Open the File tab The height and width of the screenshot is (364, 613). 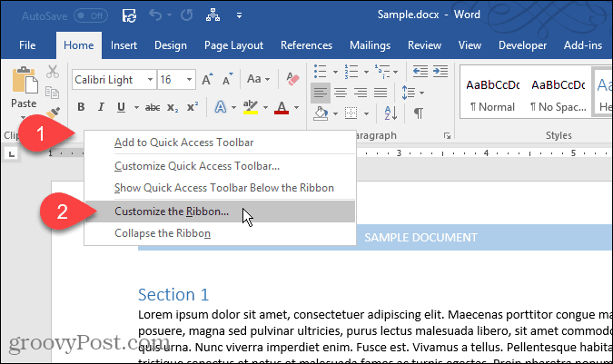(27, 45)
